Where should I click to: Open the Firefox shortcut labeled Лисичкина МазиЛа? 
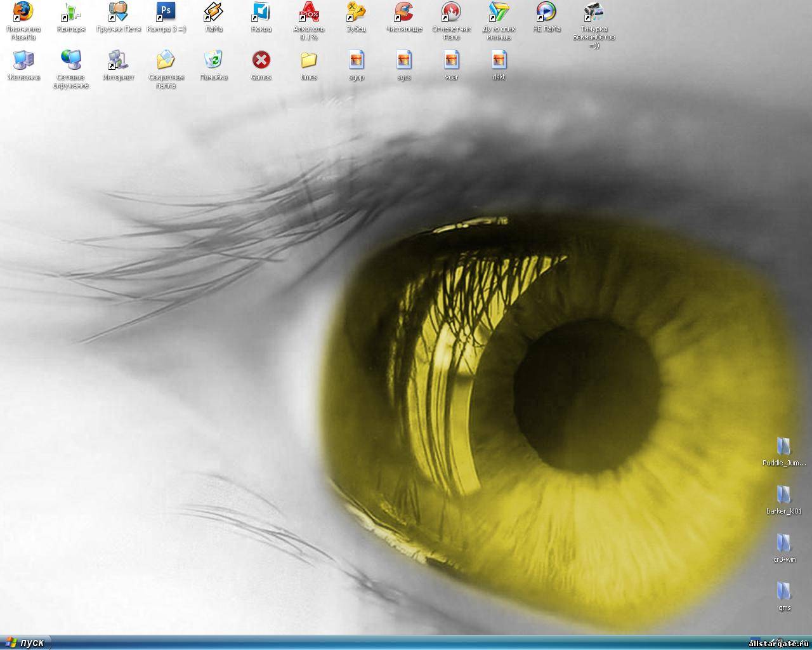(x=23, y=12)
